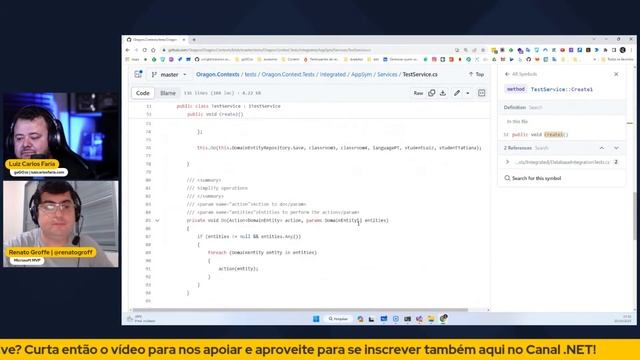This screenshot has width=640, height=360.
Task: Click the weather widget on the taskbar
Action: pyautogui.click(x=141, y=319)
